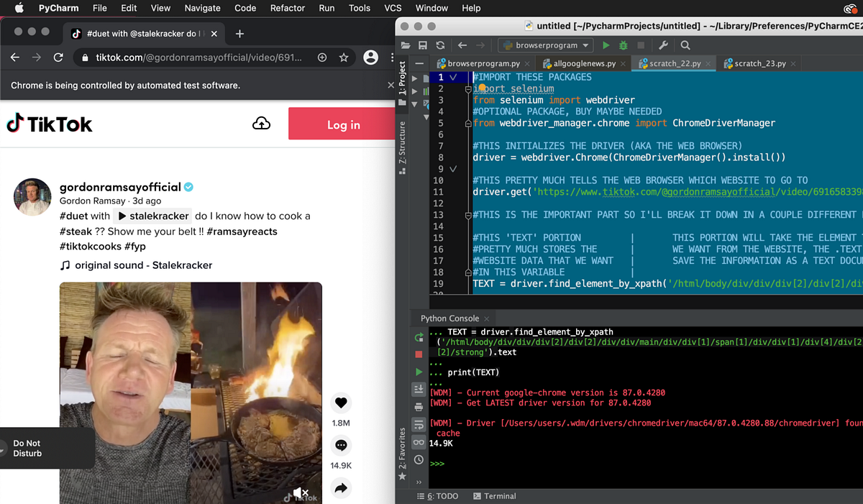Open the Refactor menu
Screen dimensions: 863x504
tap(287, 8)
